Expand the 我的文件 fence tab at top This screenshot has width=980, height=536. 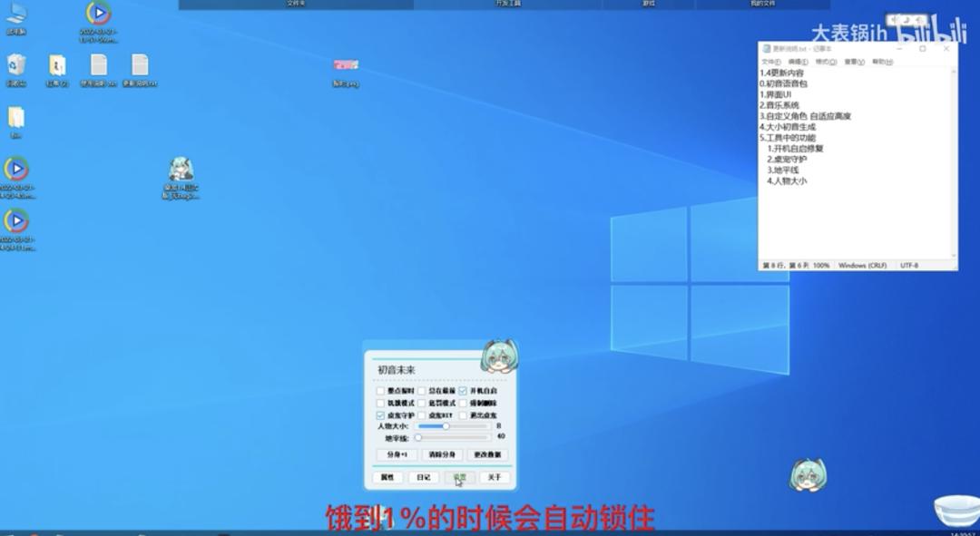click(x=762, y=4)
